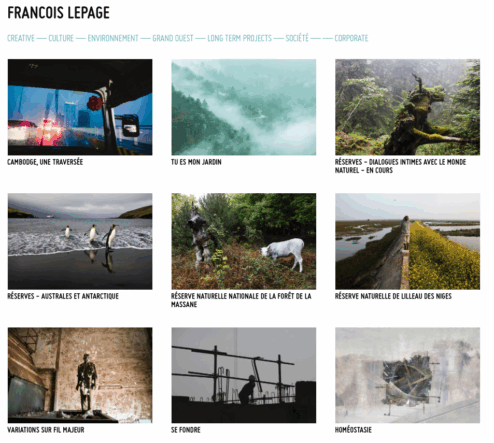
Task: Open the Société menu item
Action: [x=297, y=38]
